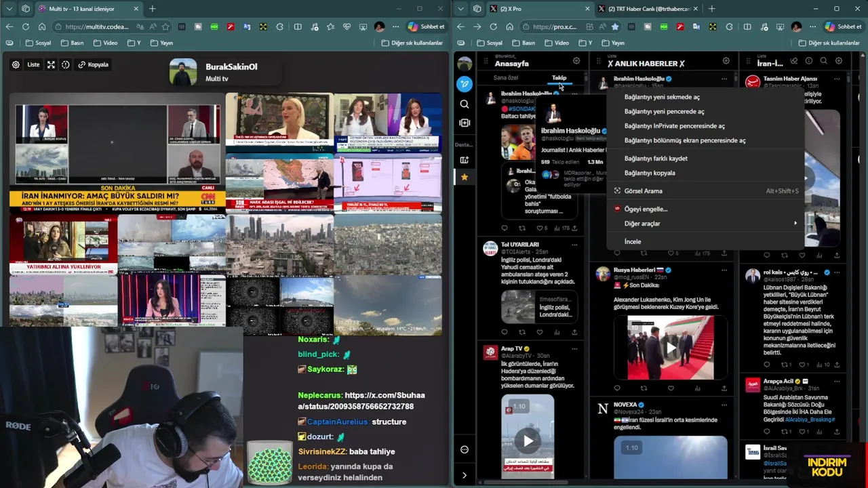Open Multi tv settings gear icon
Image resolution: width=868 pixels, height=488 pixels.
[16, 64]
